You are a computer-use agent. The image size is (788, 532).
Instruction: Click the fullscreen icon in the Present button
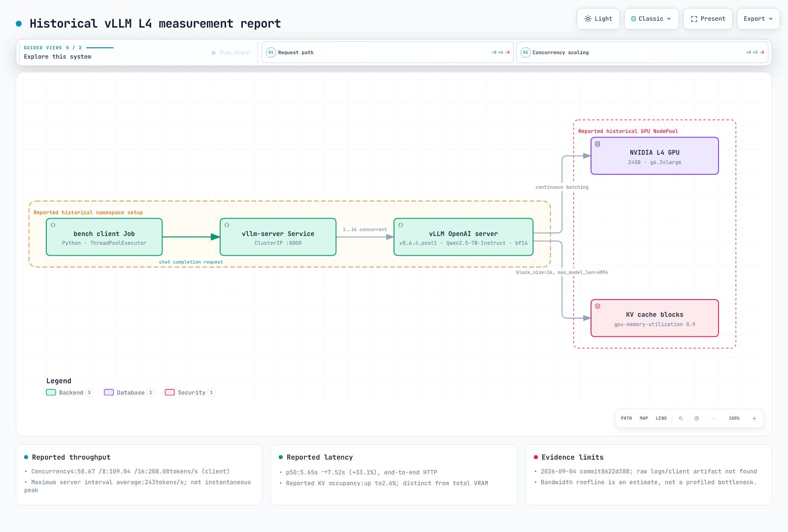(694, 19)
